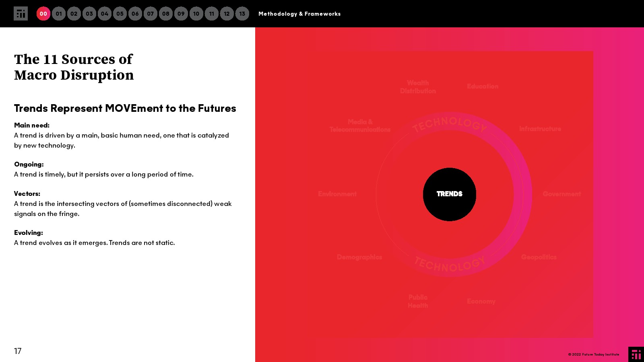Screen dimensions: 644x362
Task: Select the Infrastructure label in diagram
Action: point(540,129)
